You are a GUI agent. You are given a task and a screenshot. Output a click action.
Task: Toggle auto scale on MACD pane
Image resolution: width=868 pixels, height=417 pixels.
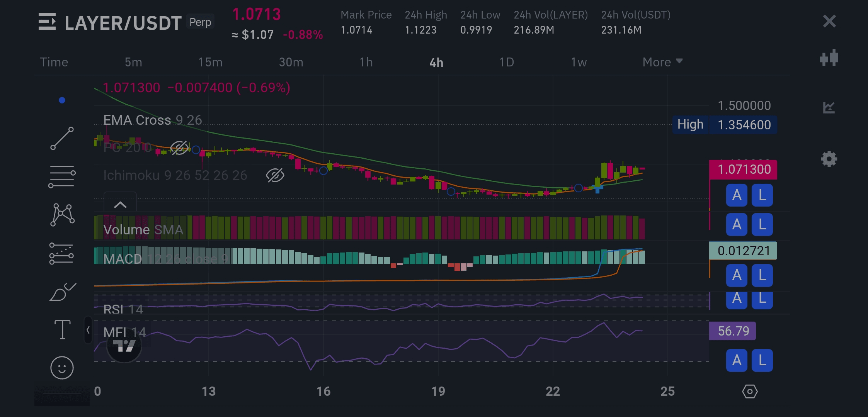coord(737,275)
